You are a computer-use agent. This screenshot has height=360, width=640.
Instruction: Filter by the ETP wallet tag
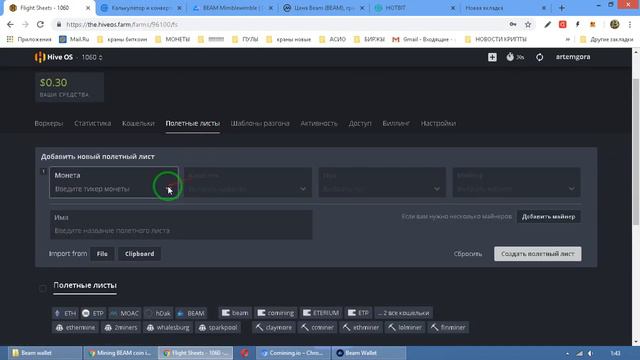pos(358,313)
